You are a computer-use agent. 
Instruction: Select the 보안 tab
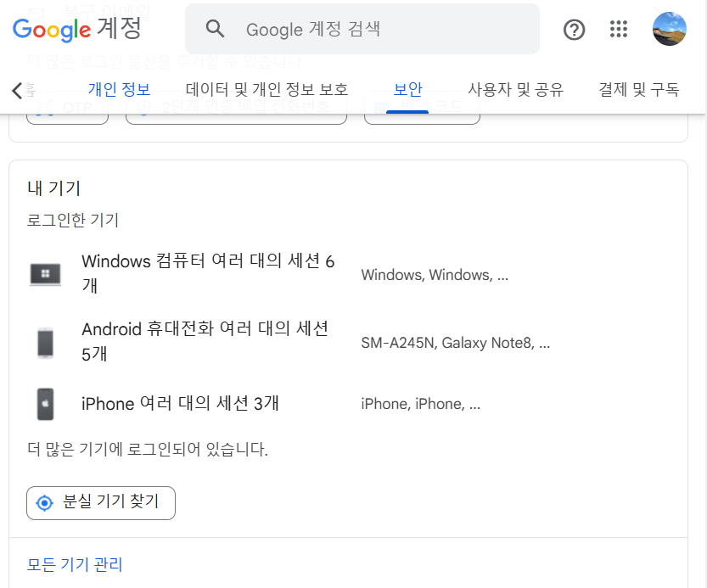tap(407, 89)
